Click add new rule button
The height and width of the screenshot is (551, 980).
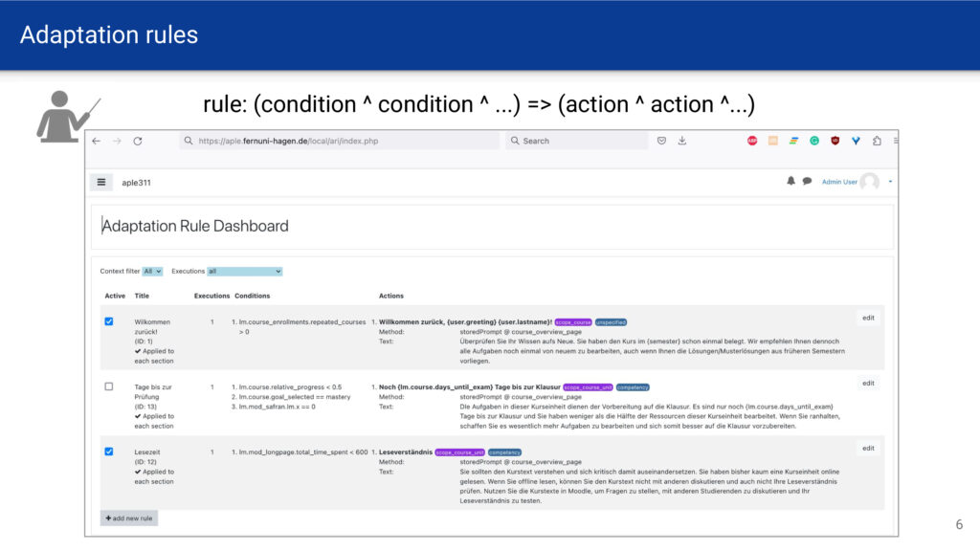129,518
